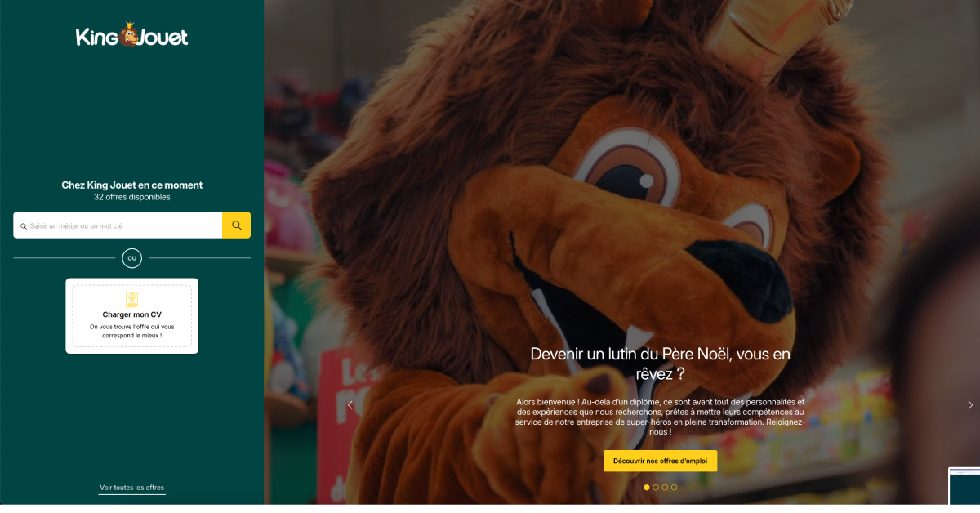Screen dimensions: 980x513
Task: Click the small magnifier icon inside search field
Action: pos(24,226)
